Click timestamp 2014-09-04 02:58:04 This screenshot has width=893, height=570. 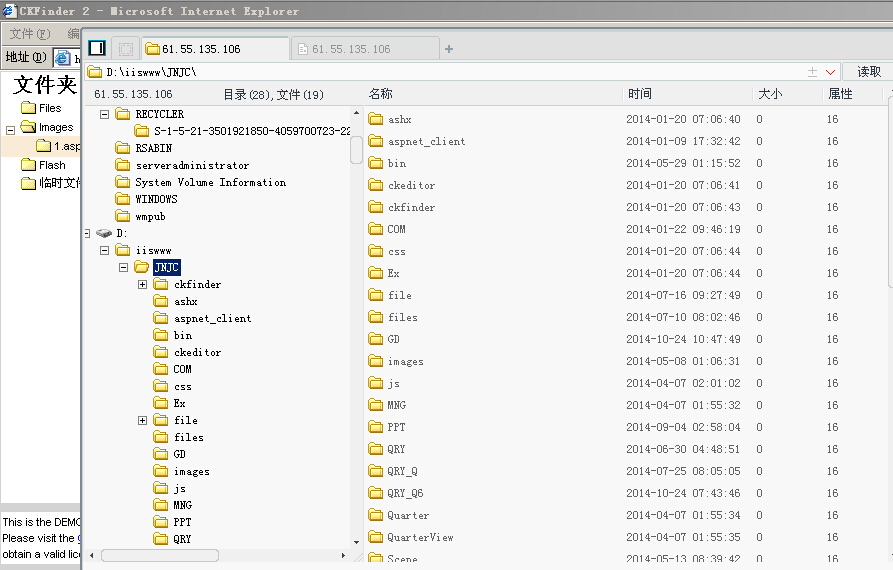pyautogui.click(x=683, y=427)
